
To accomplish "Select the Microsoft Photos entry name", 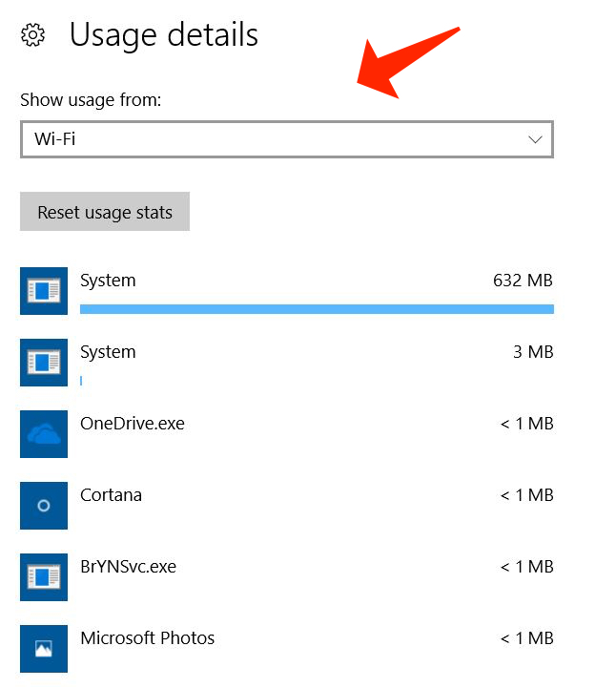I will coord(148,638).
